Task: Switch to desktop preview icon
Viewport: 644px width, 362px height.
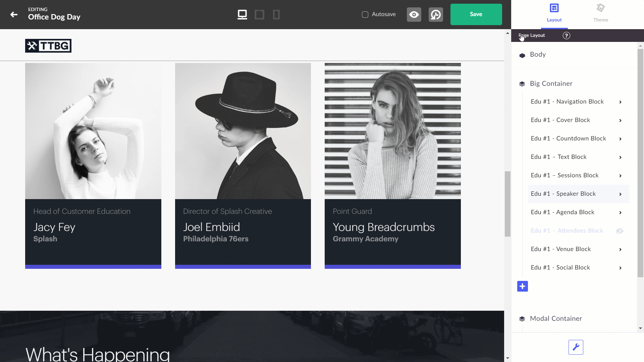Action: (x=242, y=14)
